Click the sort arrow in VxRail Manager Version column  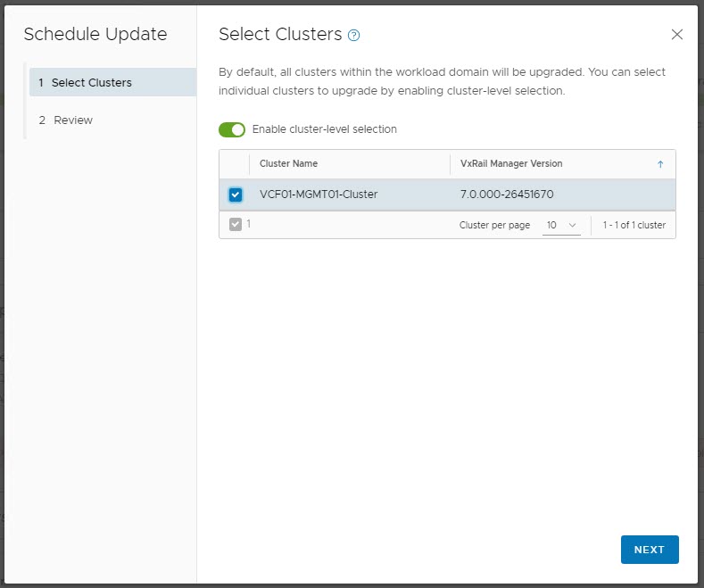tap(660, 164)
